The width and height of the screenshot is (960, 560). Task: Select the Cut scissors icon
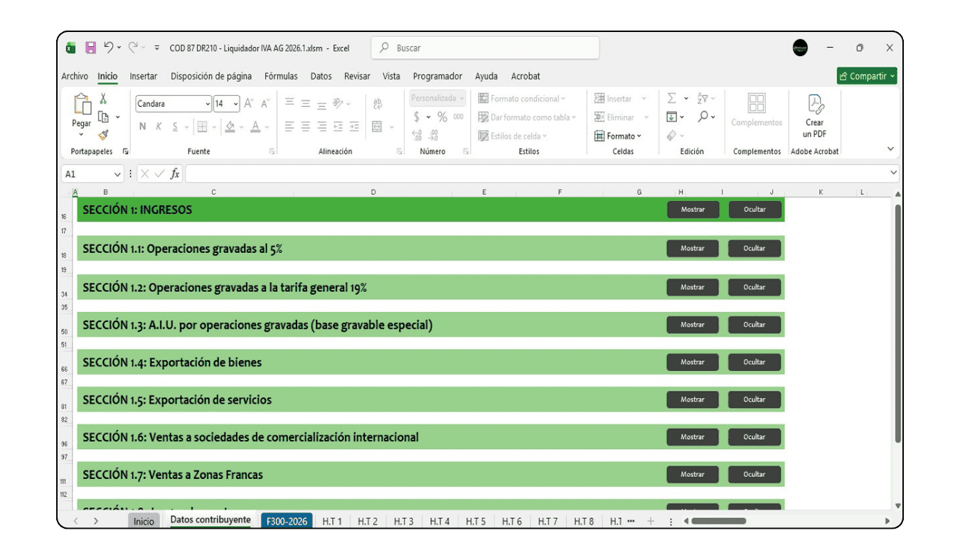coord(103,99)
